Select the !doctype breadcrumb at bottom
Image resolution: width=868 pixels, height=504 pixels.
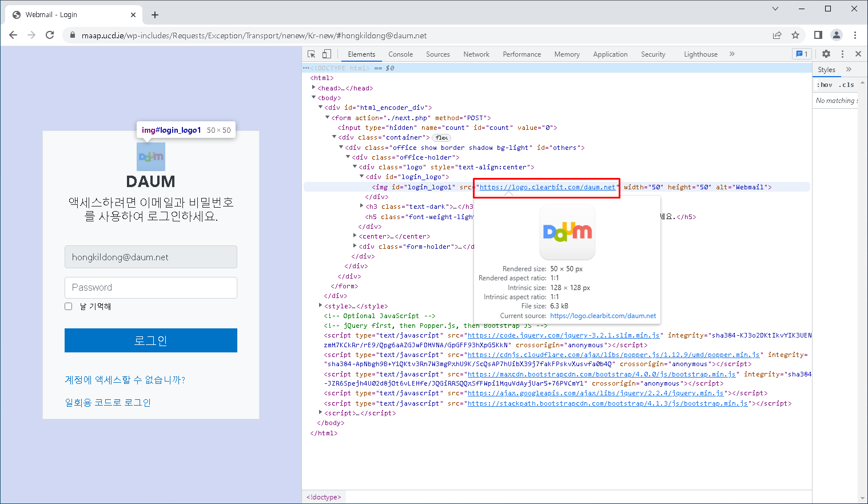[x=324, y=497]
